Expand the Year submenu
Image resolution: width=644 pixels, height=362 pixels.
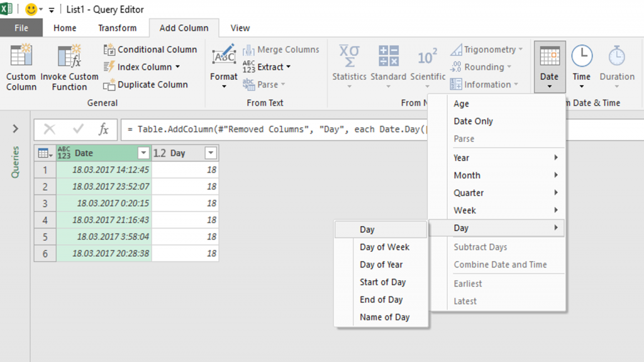coord(506,157)
